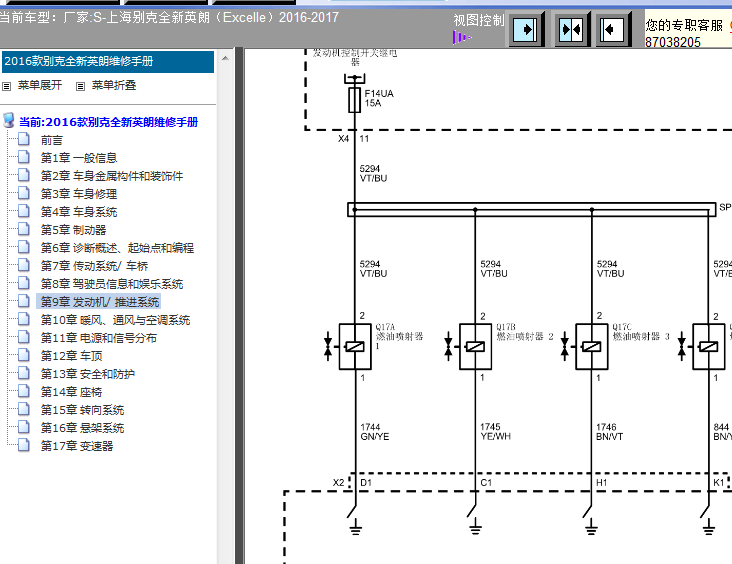Click the page icon next to 第3章

tap(24, 193)
